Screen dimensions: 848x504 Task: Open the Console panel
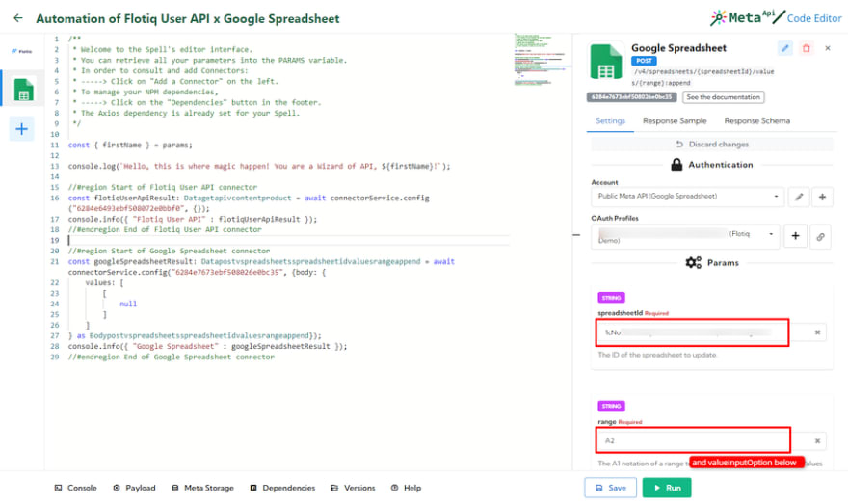click(76, 488)
